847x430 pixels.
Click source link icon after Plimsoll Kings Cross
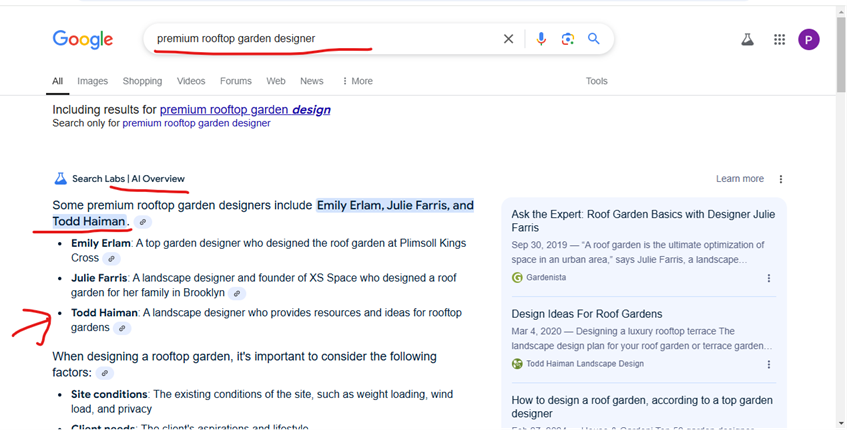click(111, 259)
